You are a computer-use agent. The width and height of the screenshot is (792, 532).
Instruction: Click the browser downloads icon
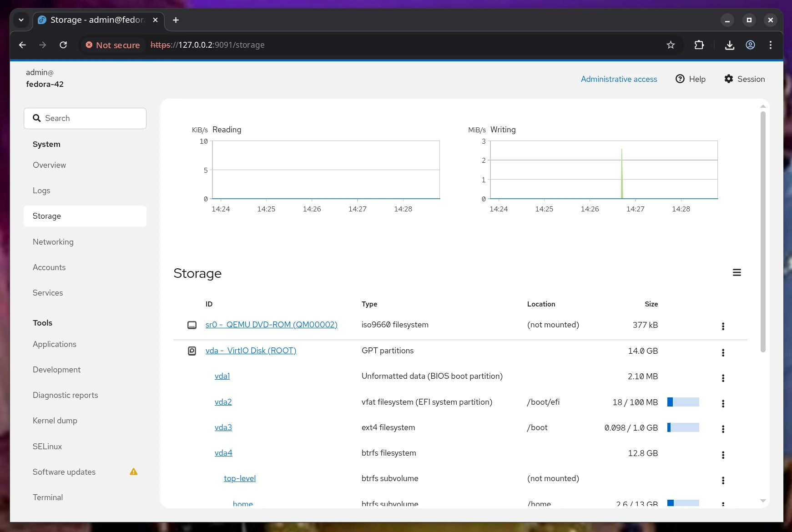click(x=729, y=45)
